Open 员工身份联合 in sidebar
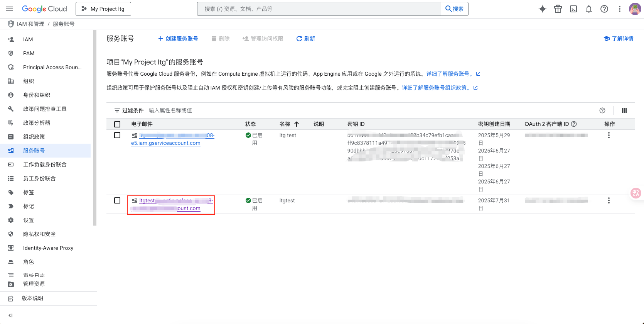The width and height of the screenshot is (644, 324). pos(46,178)
